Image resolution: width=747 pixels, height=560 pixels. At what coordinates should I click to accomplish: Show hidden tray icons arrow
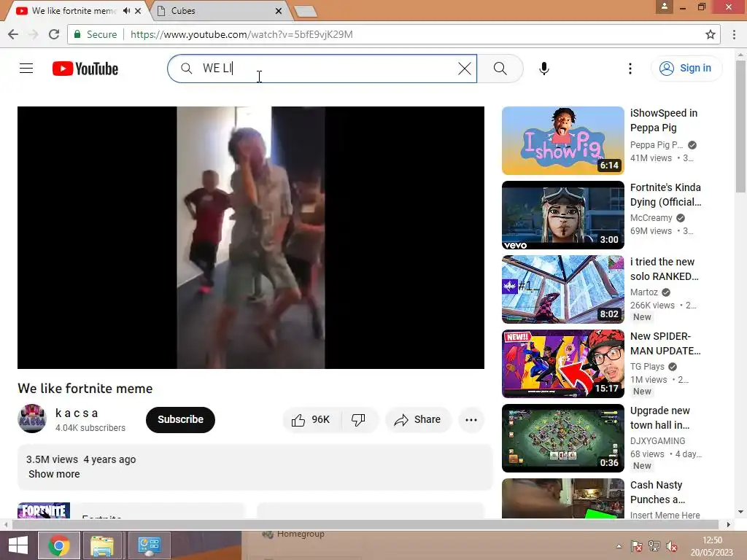tap(619, 546)
